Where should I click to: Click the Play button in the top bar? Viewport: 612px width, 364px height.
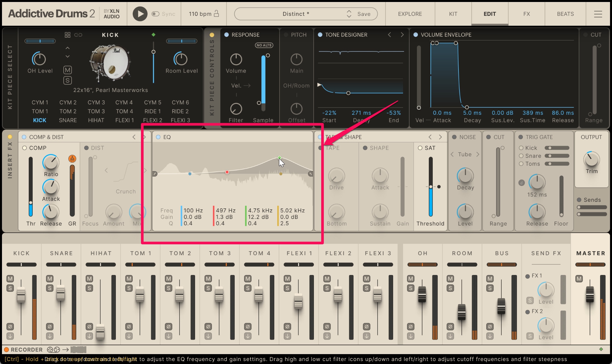pyautogui.click(x=140, y=14)
